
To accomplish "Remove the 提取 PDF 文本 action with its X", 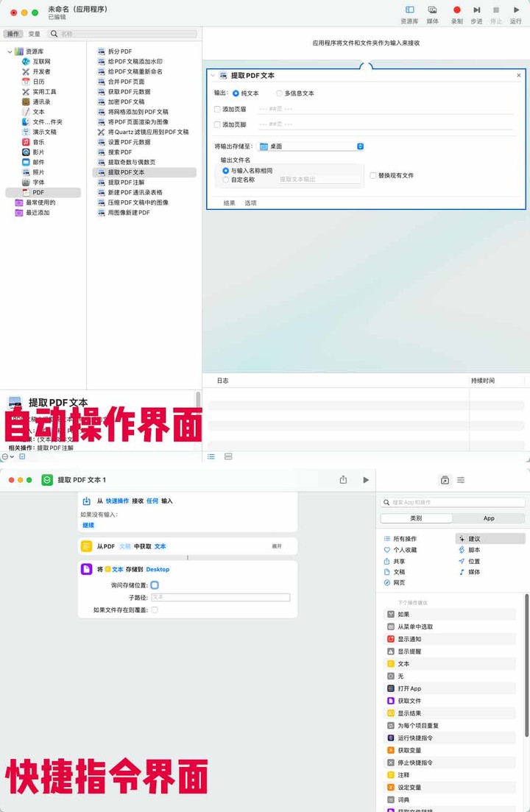I will [x=519, y=76].
